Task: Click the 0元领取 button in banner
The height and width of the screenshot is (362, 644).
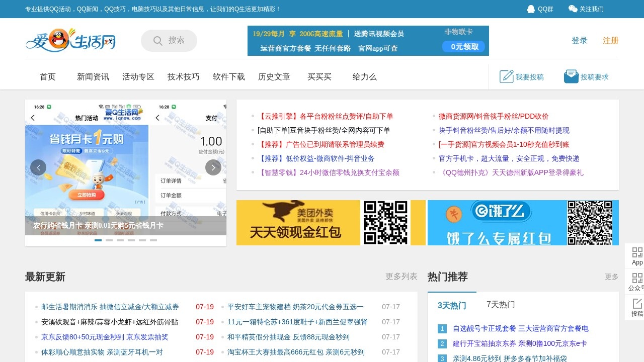Action: (463, 46)
